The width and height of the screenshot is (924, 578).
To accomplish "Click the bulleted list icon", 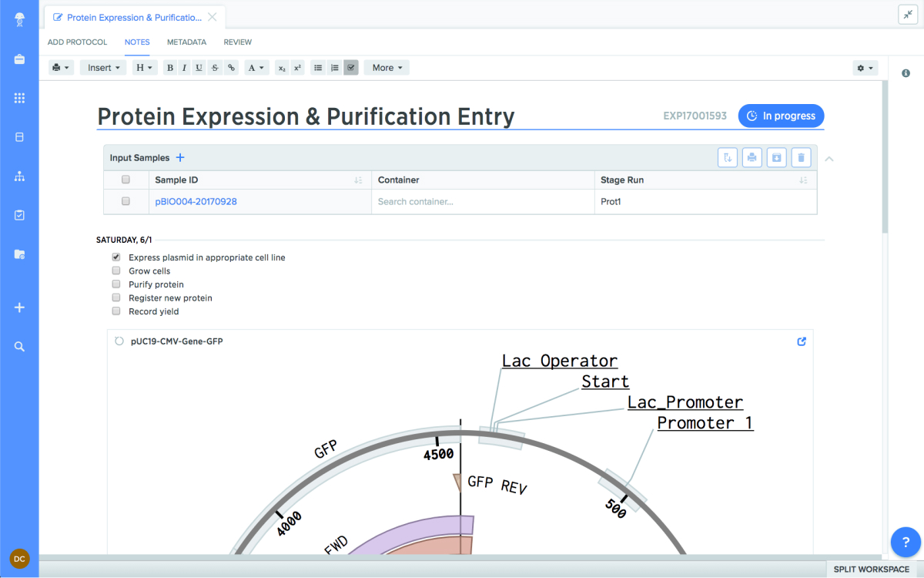I will 318,68.
